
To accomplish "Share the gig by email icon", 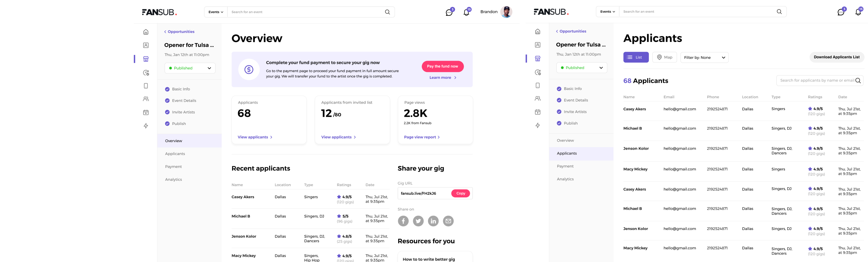I will click(x=448, y=221).
